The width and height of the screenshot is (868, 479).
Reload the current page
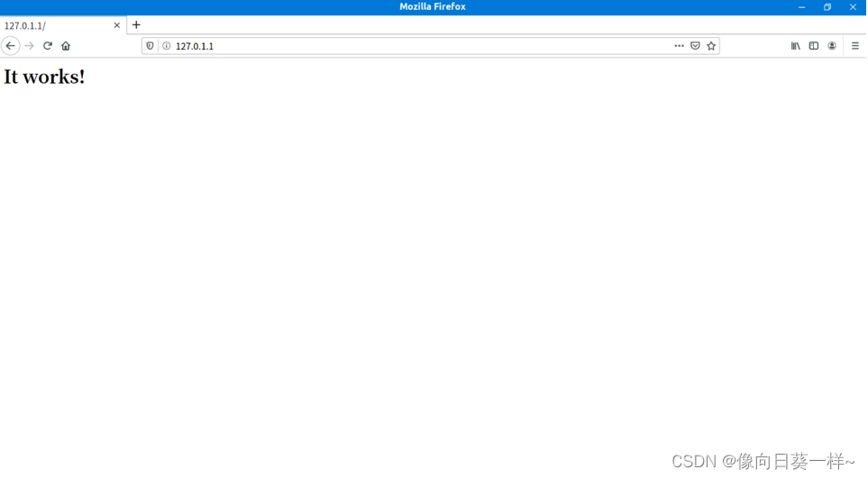point(48,46)
